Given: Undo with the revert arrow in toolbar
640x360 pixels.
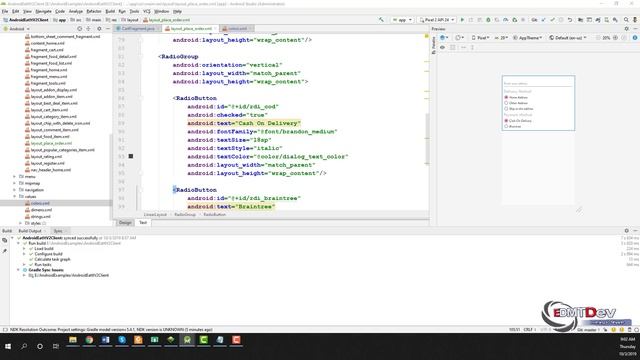Looking at the screenshot, I should [x=570, y=20].
